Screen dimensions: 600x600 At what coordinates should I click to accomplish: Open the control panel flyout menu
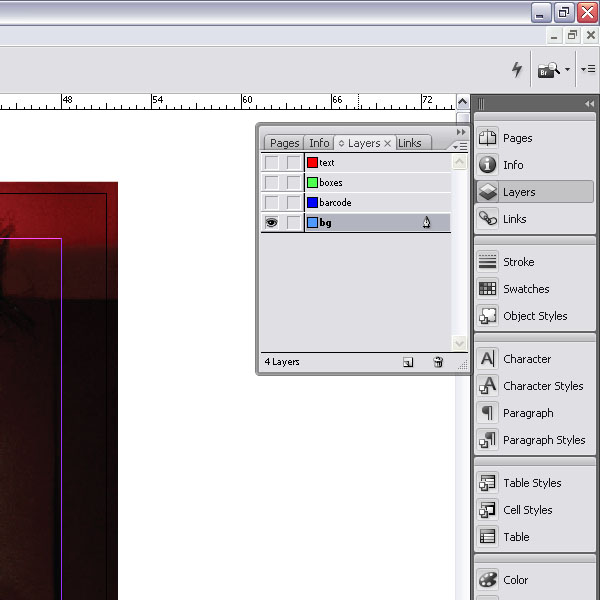pos(588,69)
